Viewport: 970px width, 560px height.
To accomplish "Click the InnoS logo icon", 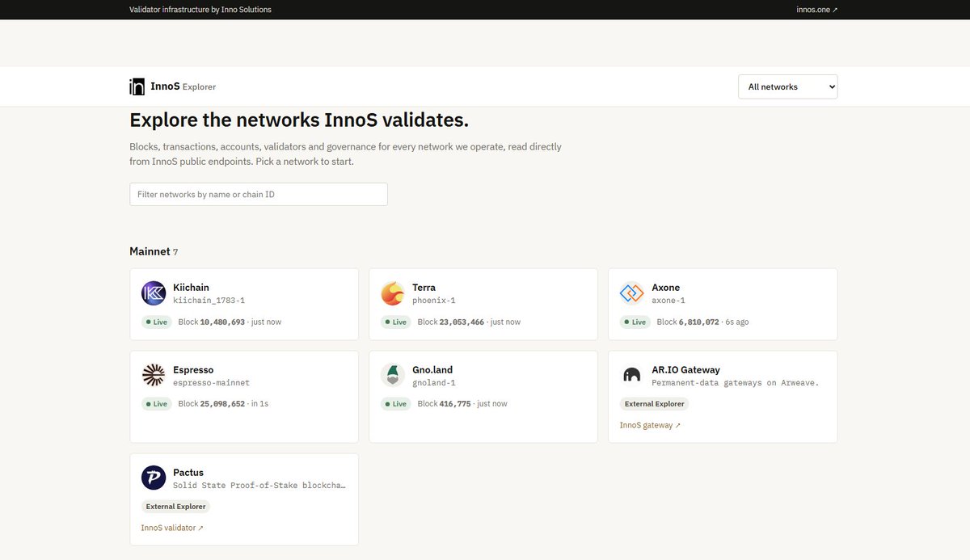I will pyautogui.click(x=137, y=86).
